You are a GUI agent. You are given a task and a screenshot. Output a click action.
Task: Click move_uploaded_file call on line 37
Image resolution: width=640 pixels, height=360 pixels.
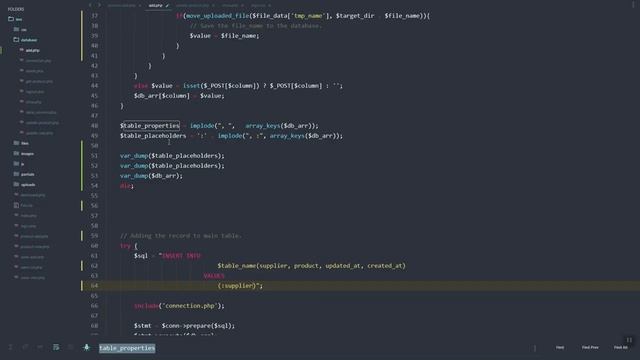pos(218,16)
